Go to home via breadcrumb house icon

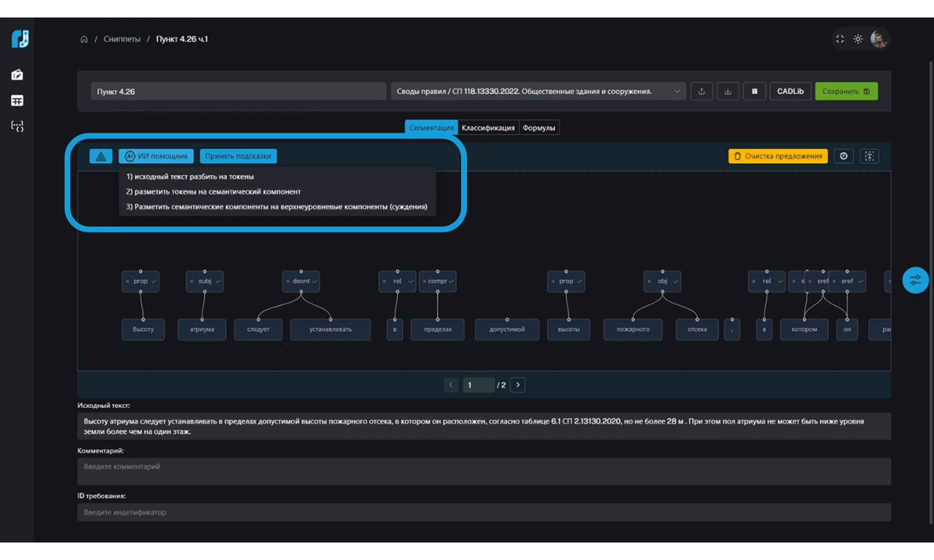tap(84, 39)
